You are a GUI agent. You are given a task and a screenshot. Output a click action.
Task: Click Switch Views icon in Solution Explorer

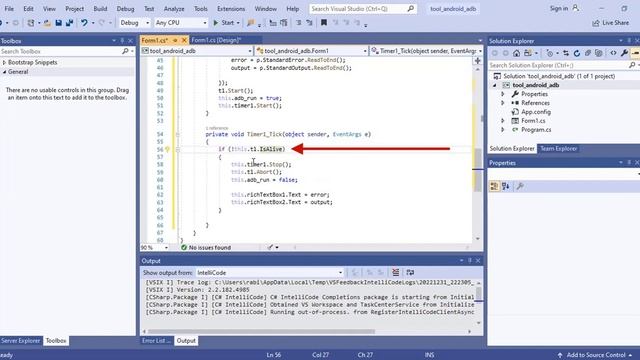point(528,53)
